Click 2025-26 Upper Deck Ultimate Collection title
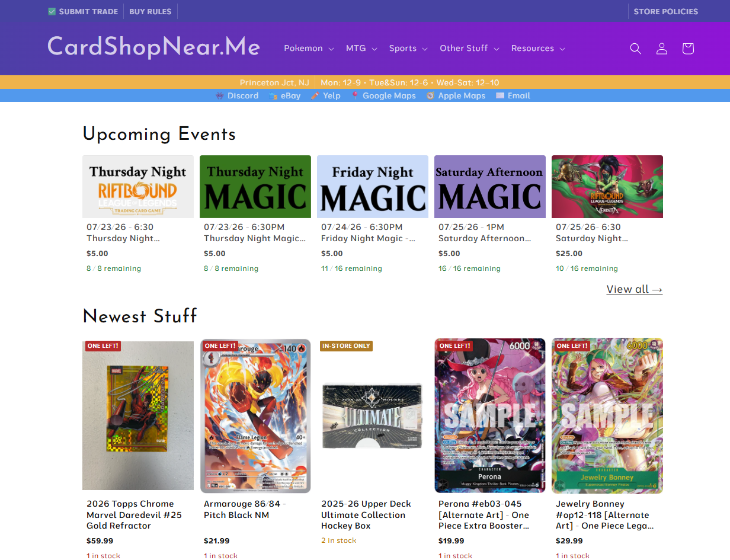 (x=366, y=514)
